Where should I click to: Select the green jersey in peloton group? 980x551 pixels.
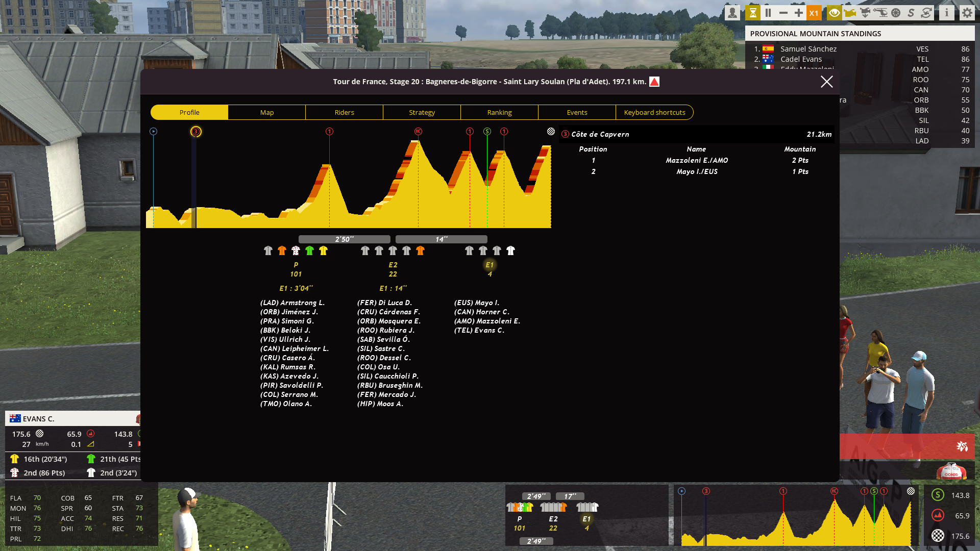point(309,251)
